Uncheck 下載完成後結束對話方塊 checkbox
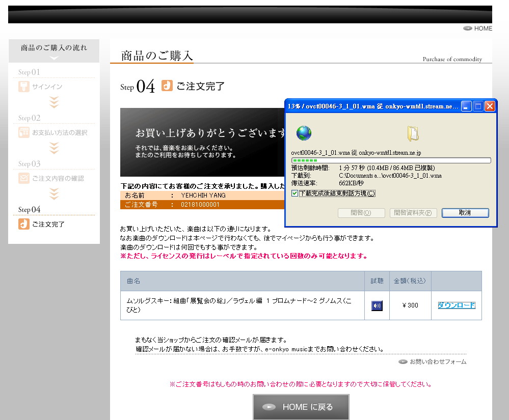 [x=295, y=193]
